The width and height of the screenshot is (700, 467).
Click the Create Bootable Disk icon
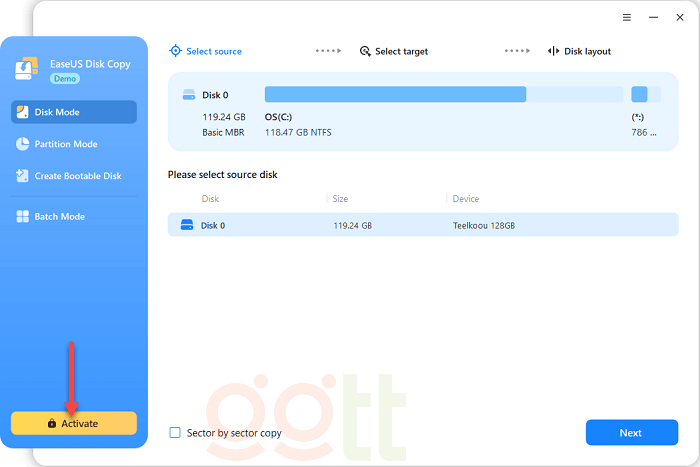click(24, 176)
